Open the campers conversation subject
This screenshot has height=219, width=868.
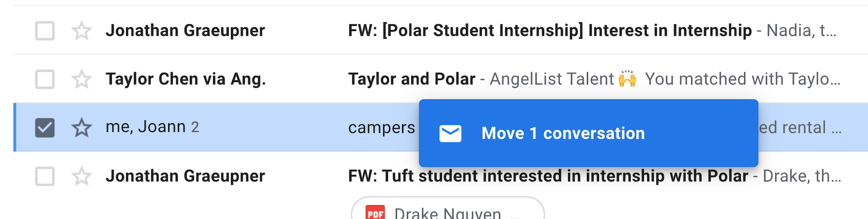[x=382, y=128]
